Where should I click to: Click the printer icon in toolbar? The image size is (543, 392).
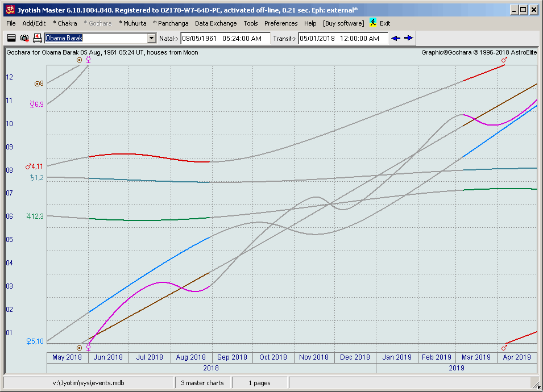click(x=38, y=38)
